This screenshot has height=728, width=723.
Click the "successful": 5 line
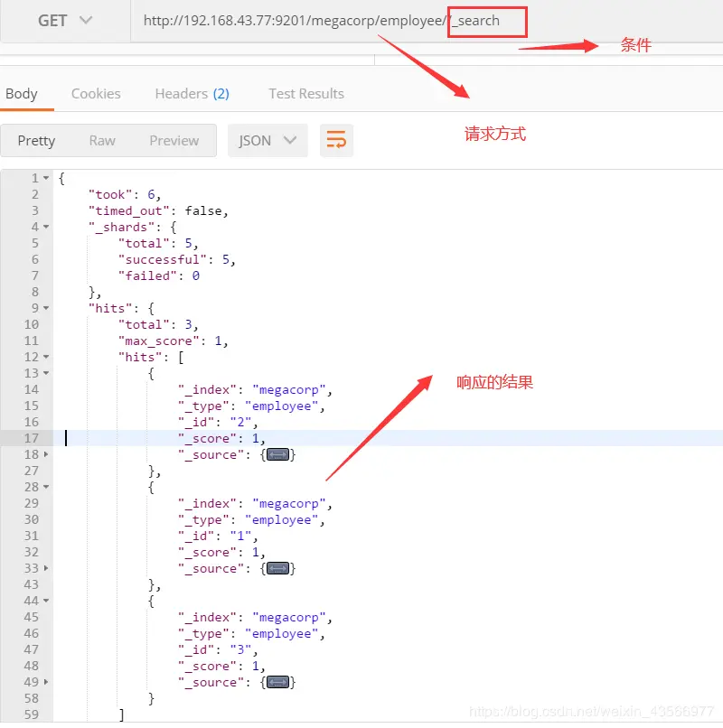(177, 259)
